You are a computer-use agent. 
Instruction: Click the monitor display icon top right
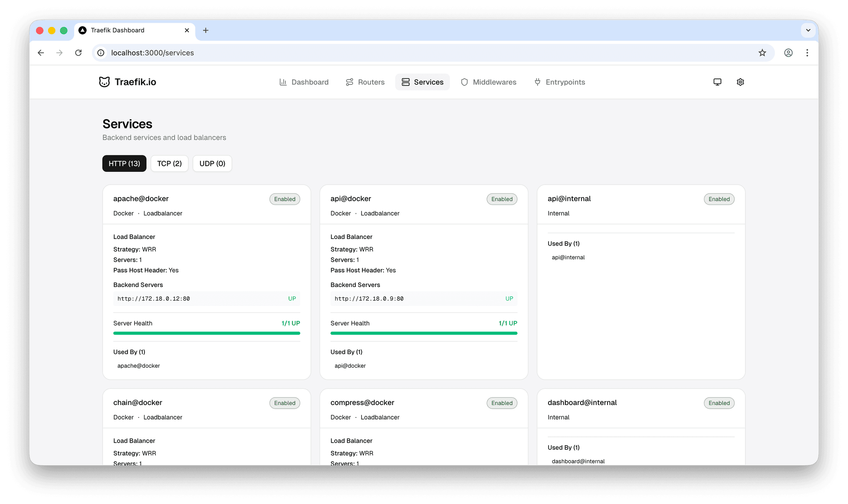[x=717, y=82]
